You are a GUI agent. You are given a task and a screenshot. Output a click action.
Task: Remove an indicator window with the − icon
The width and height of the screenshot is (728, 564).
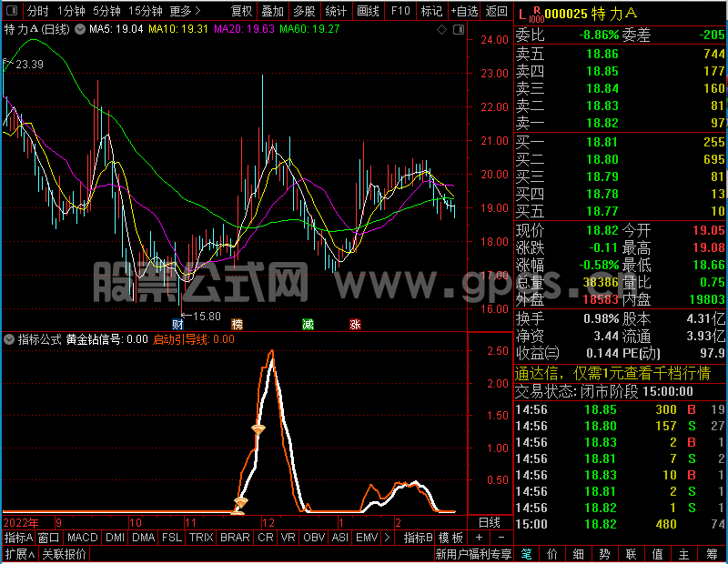tap(501, 538)
